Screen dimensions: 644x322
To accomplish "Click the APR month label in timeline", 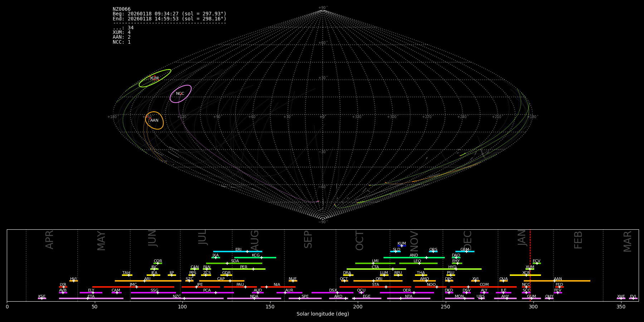I will [x=49, y=239].
